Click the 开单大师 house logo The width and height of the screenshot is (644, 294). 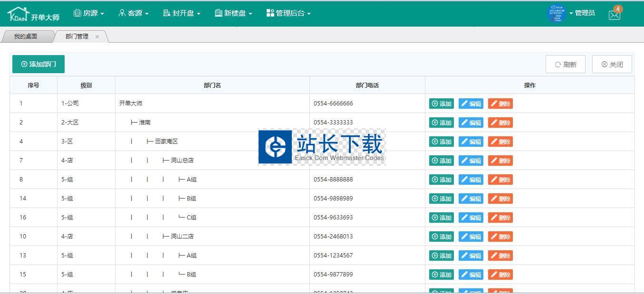click(33, 14)
